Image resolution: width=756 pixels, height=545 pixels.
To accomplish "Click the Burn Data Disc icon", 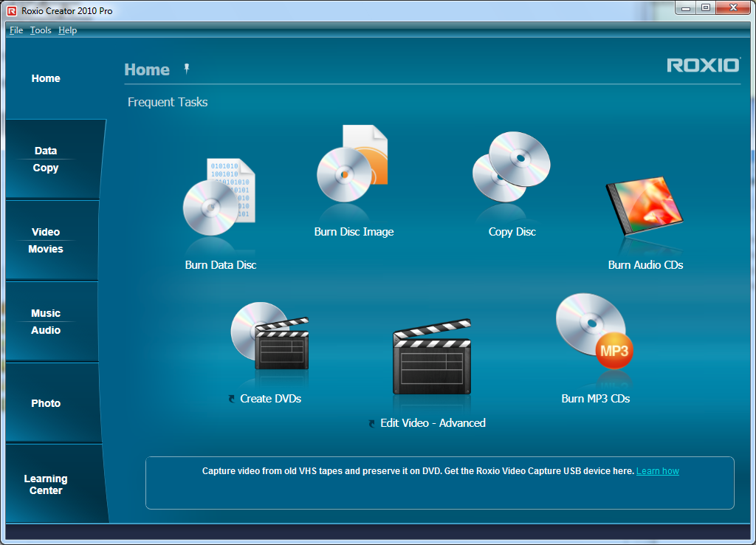I will (x=219, y=197).
